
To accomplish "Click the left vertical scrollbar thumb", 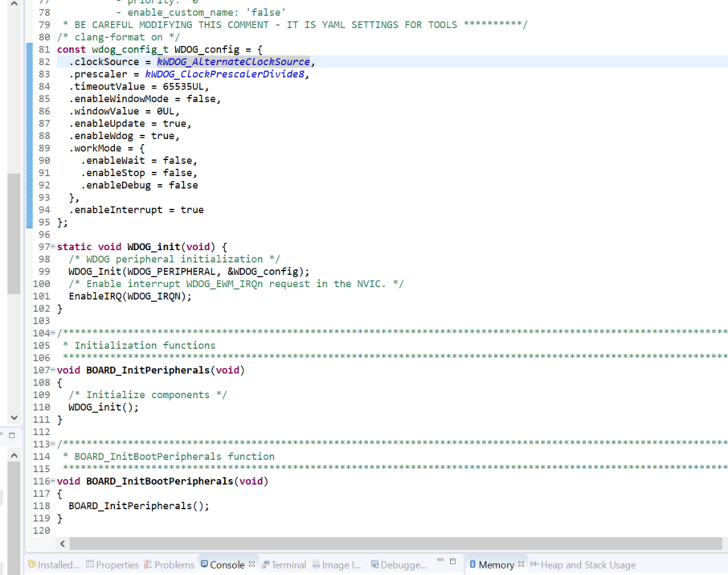I will pos(14,234).
